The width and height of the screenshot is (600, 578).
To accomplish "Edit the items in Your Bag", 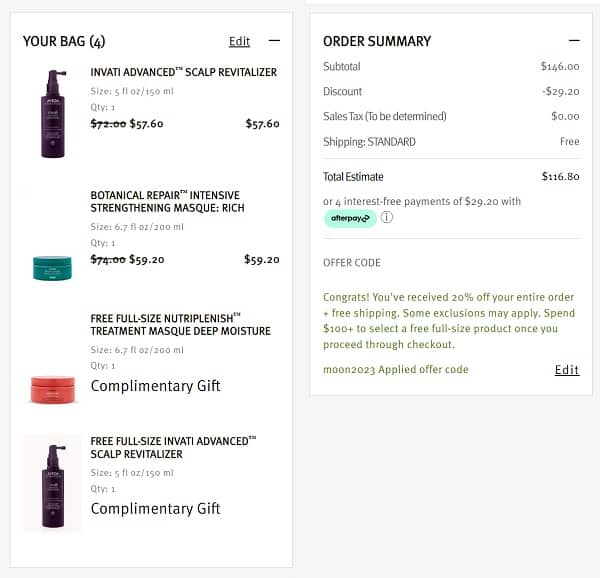I will coord(239,41).
